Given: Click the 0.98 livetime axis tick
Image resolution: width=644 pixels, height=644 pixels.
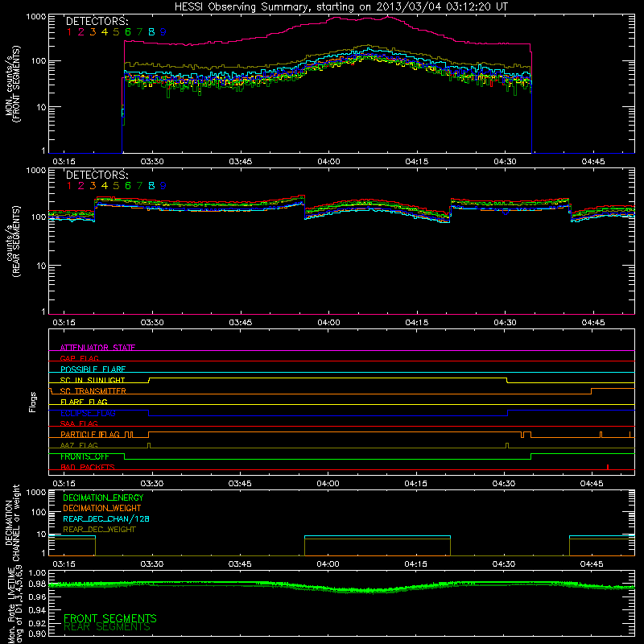Looking at the screenshot, I should pyautogui.click(x=38, y=584).
